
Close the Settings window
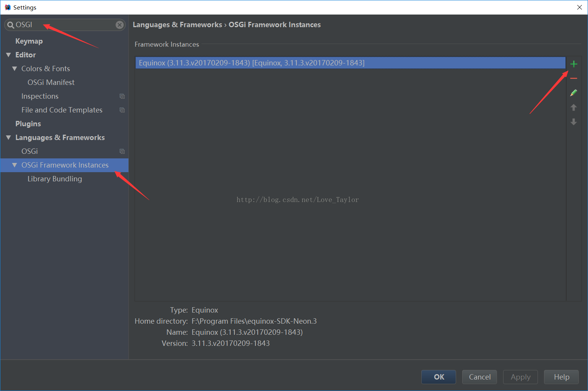579,7
